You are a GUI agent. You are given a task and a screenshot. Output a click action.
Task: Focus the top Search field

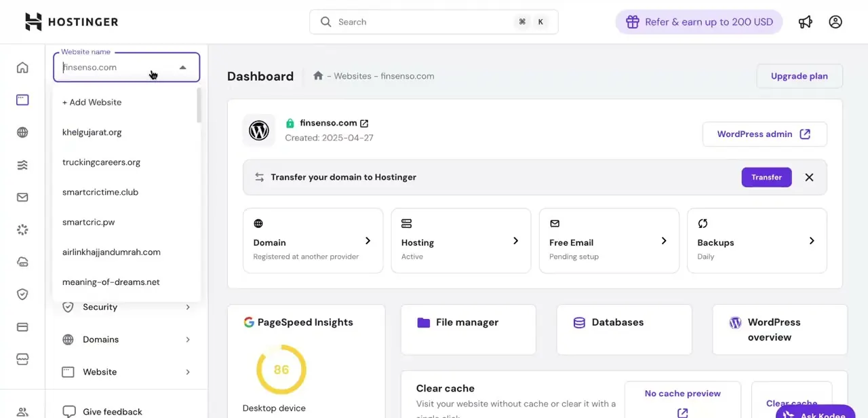[x=434, y=22]
